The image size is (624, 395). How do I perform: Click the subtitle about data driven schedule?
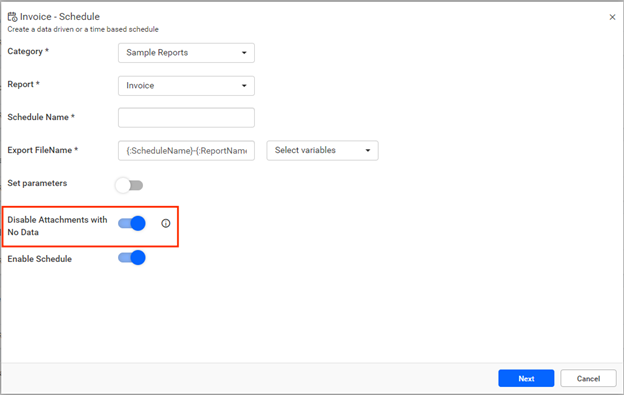83,29
